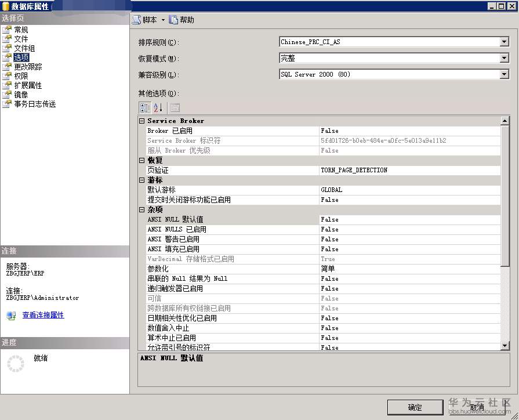The height and width of the screenshot is (420, 519).
Task: Click the 确定 OK button
Action: point(415,407)
